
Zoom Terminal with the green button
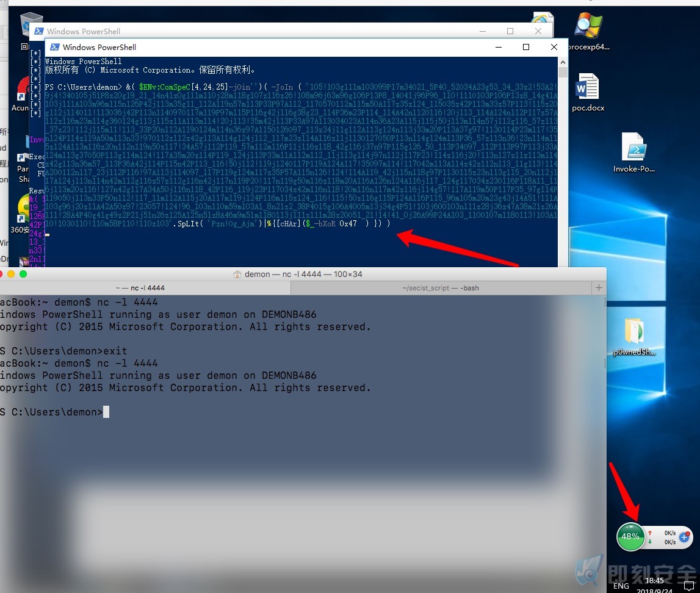pyautogui.click(x=23, y=274)
